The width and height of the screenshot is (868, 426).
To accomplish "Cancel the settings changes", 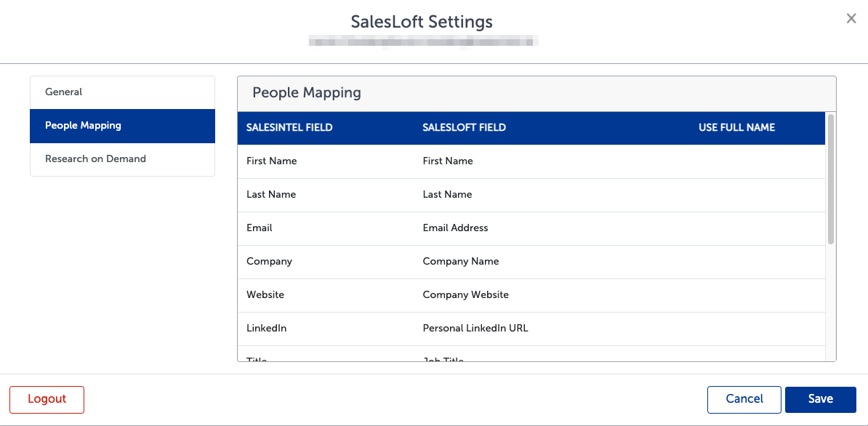I will pos(744,399).
